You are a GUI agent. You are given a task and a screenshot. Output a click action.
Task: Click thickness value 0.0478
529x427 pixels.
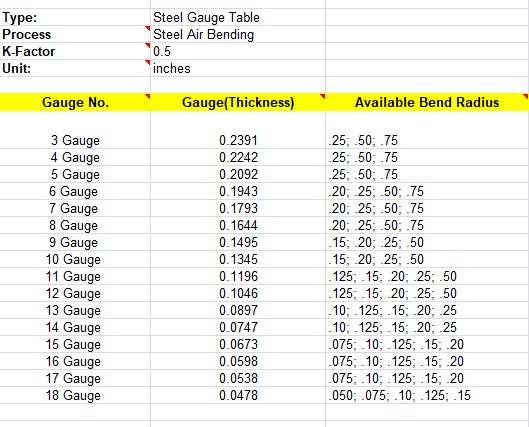point(238,395)
